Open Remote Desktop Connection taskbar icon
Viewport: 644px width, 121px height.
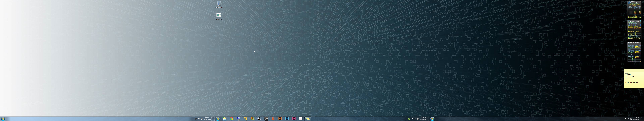(238, 119)
